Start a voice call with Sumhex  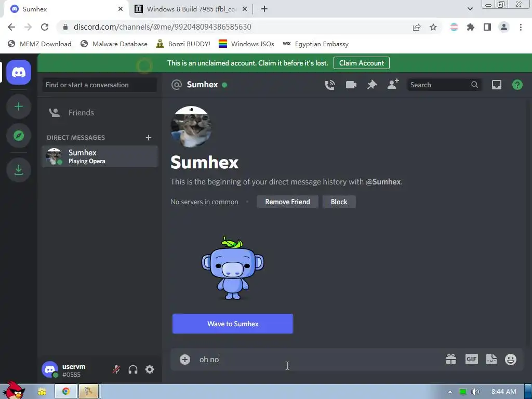coord(330,85)
